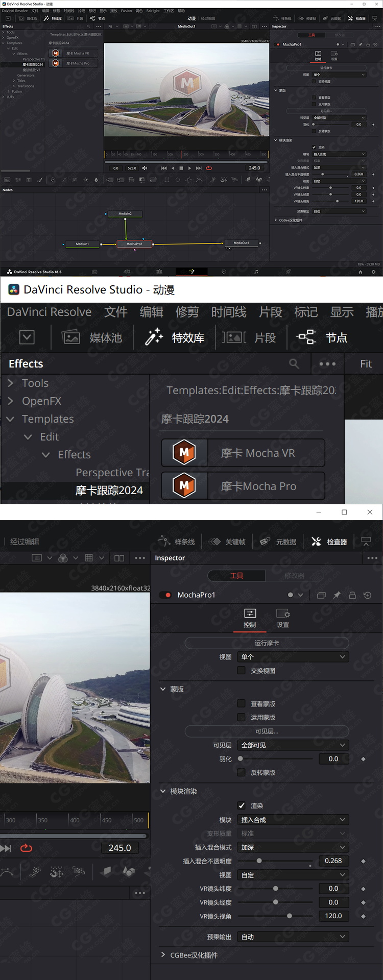Image resolution: width=383 pixels, height=980 pixels.
Task: Open the 片段 clips panel in enlarged toolbar
Action: (x=249, y=337)
